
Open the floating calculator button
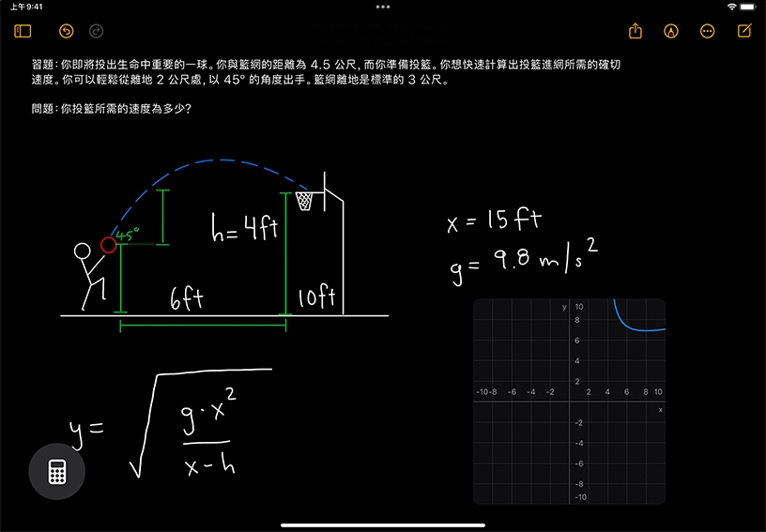[x=56, y=472]
